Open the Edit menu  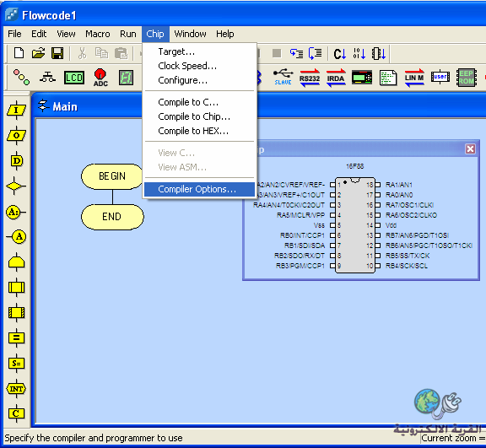click(39, 34)
